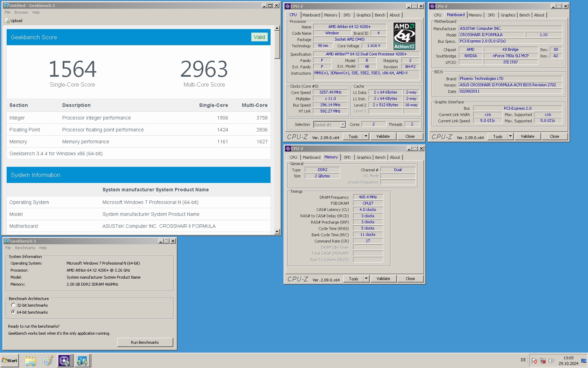Click the Code Name Windsor field
The width and height of the screenshot is (588, 368).
(x=332, y=33)
